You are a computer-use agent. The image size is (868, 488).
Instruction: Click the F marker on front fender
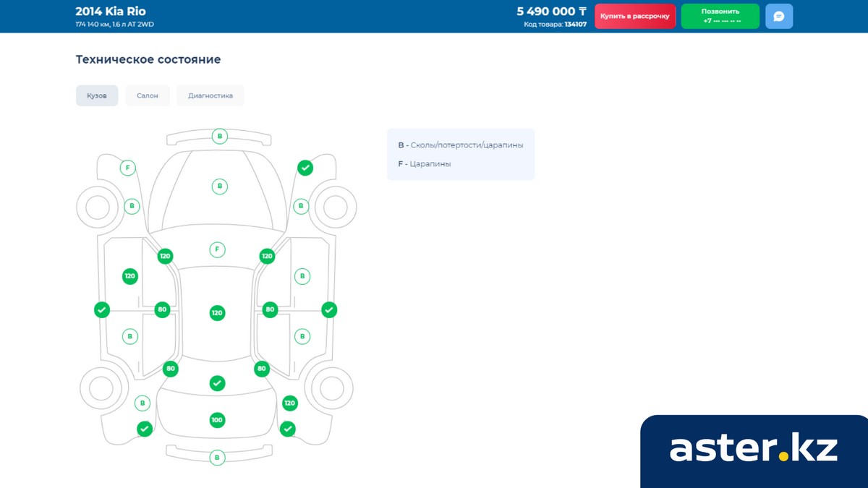127,168
